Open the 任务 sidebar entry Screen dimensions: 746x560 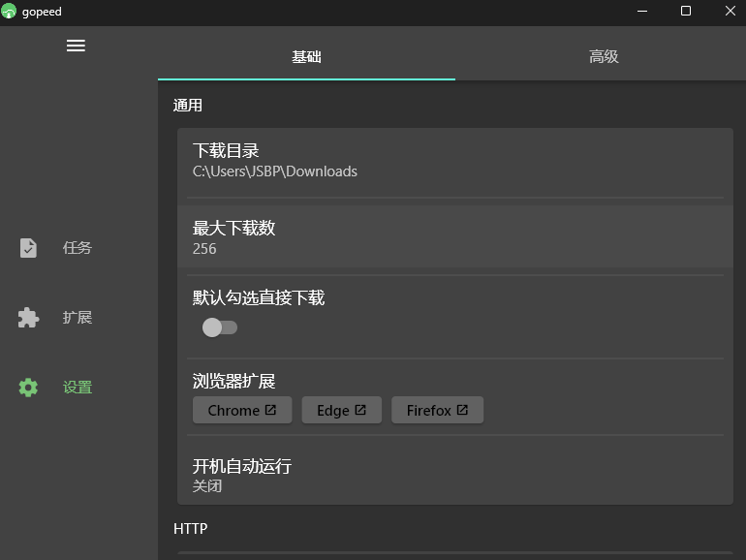click(x=79, y=248)
